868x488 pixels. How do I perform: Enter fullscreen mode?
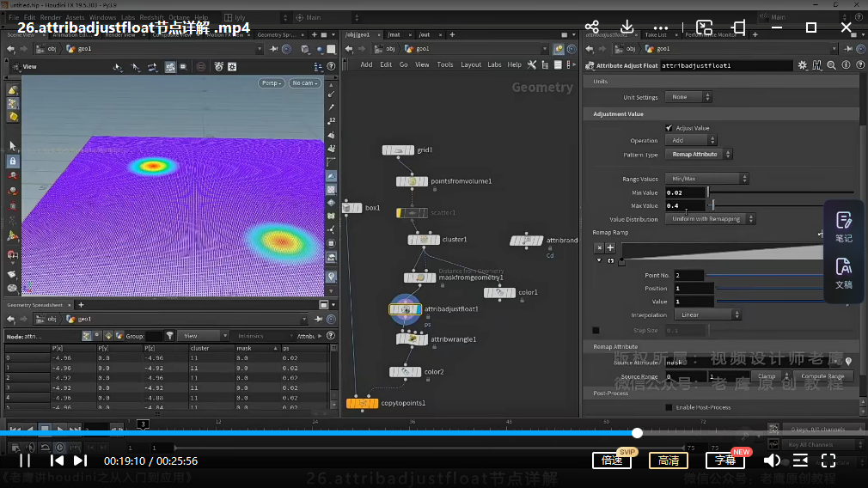click(828, 461)
